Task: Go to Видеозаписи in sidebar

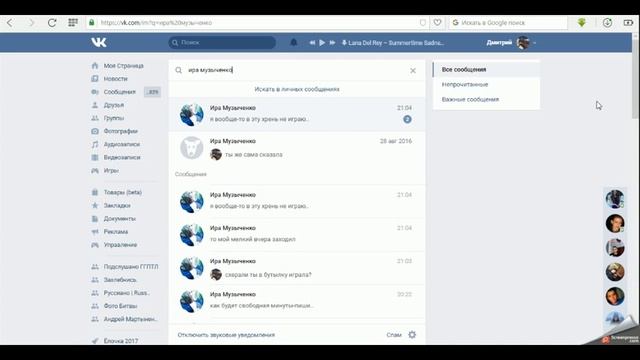Action: (122, 157)
